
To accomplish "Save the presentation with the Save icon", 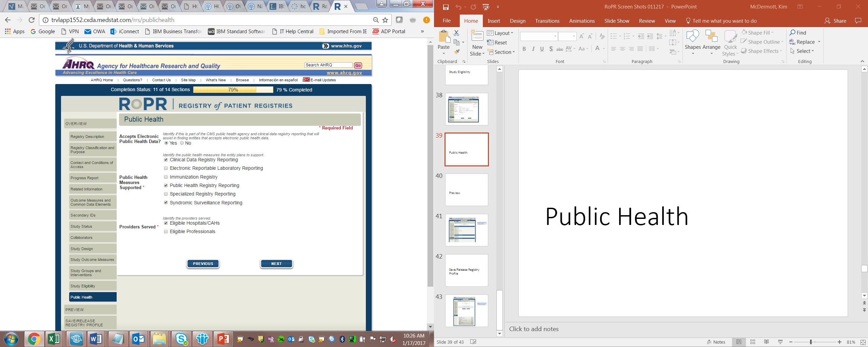I will (446, 7).
